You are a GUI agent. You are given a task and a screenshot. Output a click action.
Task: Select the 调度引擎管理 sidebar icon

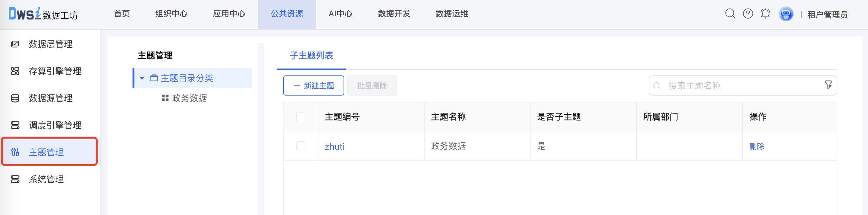[15, 125]
